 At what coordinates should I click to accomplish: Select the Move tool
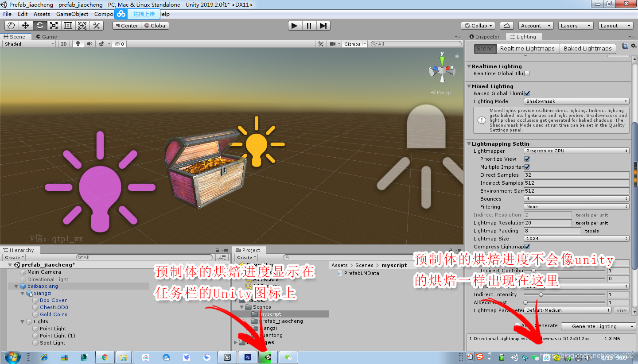[26, 26]
